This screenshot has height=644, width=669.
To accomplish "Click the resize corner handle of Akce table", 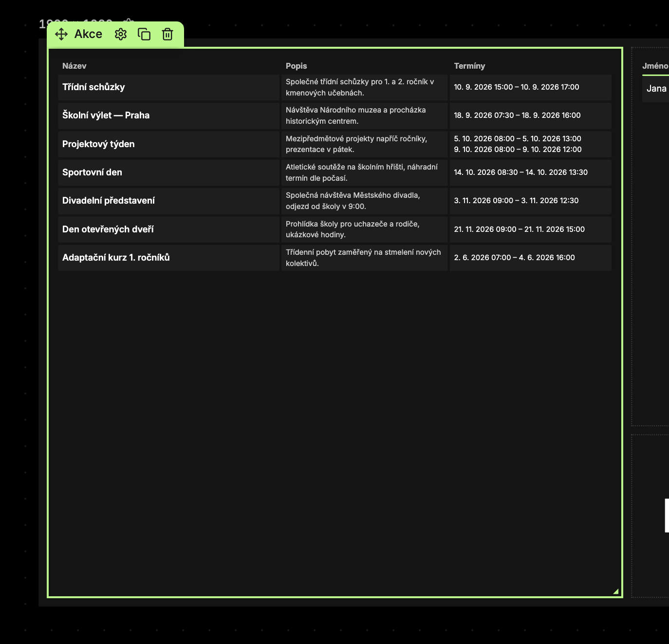I will click(616, 591).
